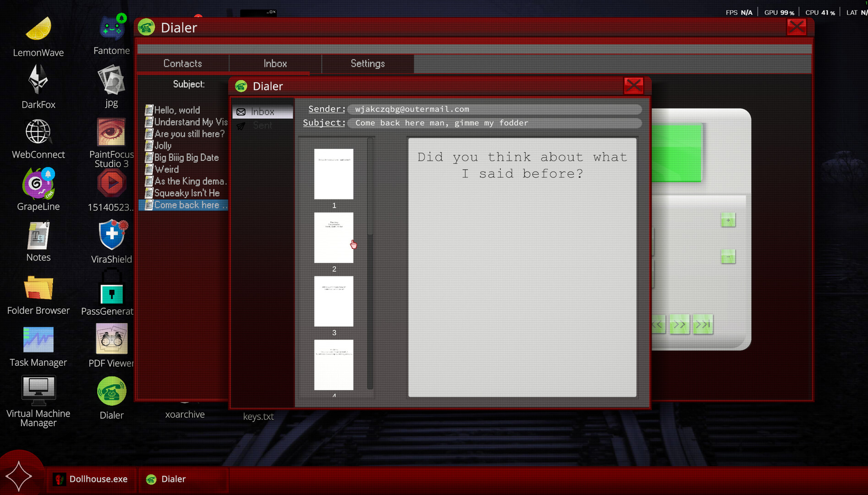Screen dimensions: 868x495
Task: Open the Settings tab in Dialer
Action: (368, 64)
